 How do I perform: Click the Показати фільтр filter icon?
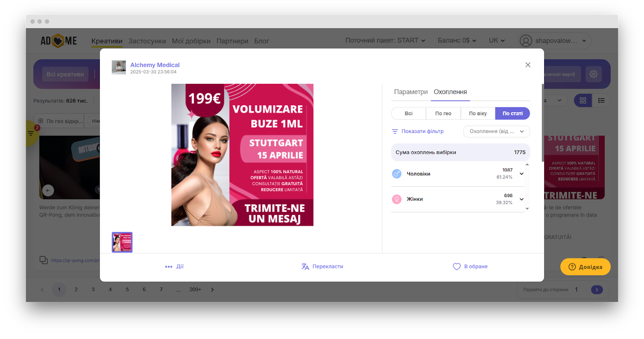395,131
